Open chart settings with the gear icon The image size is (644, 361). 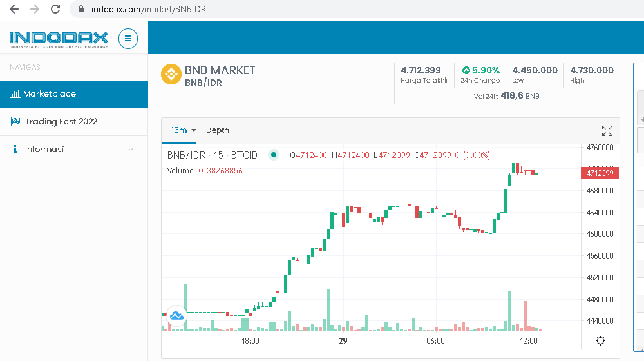click(x=600, y=341)
